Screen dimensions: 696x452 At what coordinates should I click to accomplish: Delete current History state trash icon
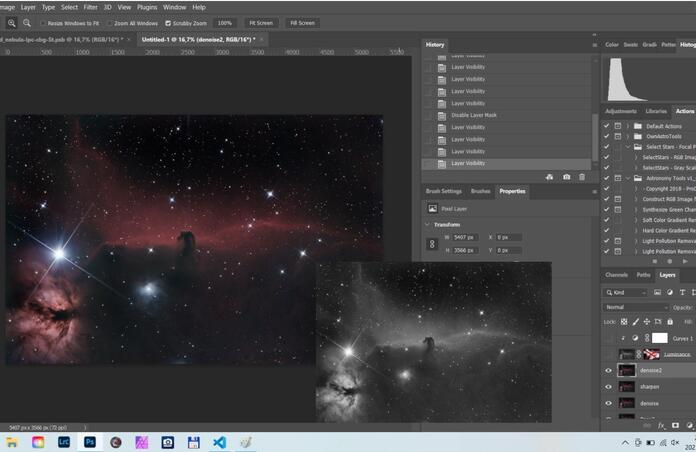(x=582, y=177)
